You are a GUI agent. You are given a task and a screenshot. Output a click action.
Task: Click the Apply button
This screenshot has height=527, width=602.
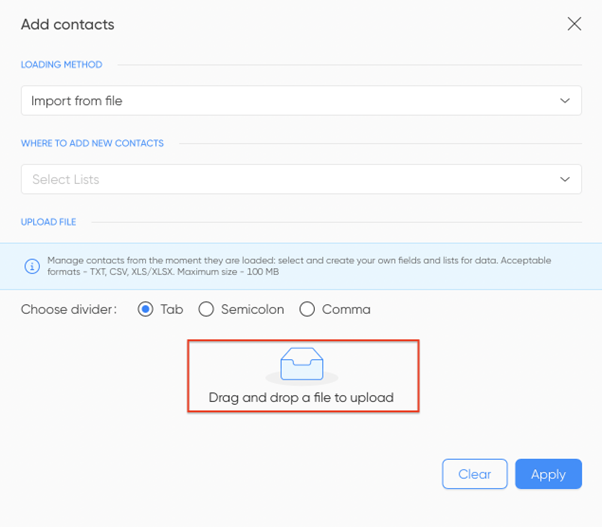pyautogui.click(x=548, y=474)
